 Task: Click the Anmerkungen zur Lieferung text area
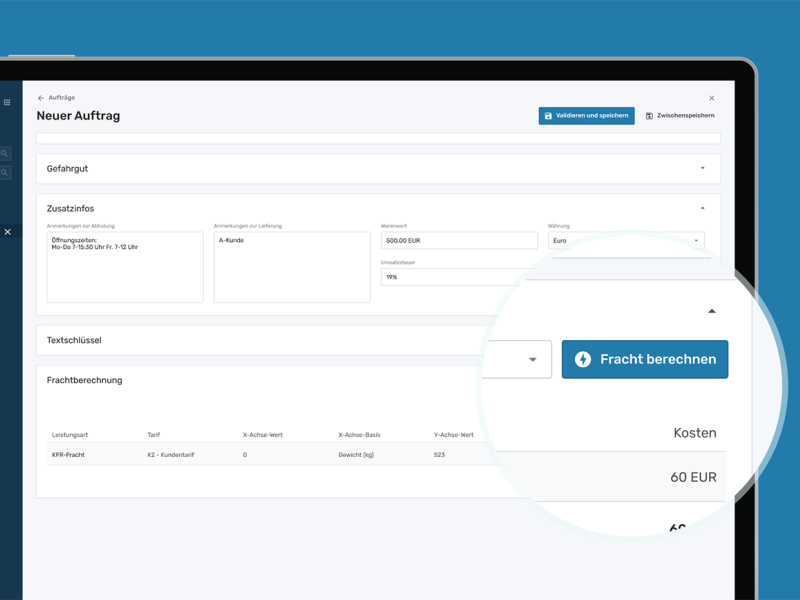click(x=292, y=268)
